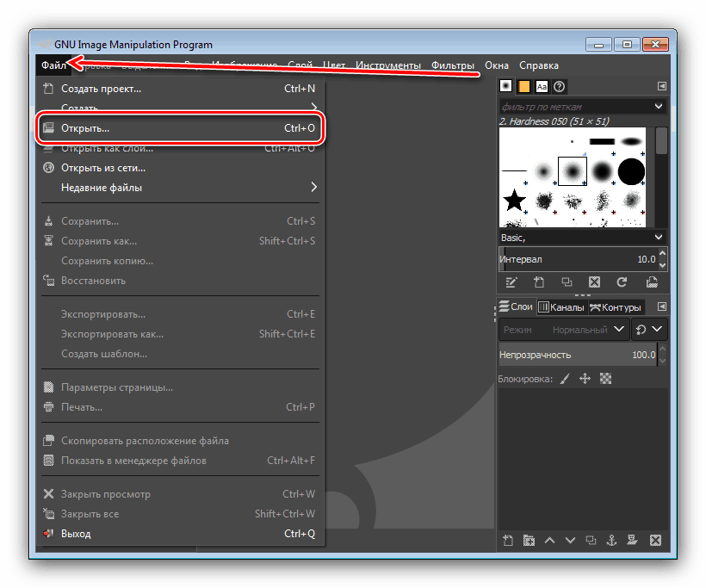Click the Выход door icon
The width and height of the screenshot is (706, 588).
coord(48,534)
